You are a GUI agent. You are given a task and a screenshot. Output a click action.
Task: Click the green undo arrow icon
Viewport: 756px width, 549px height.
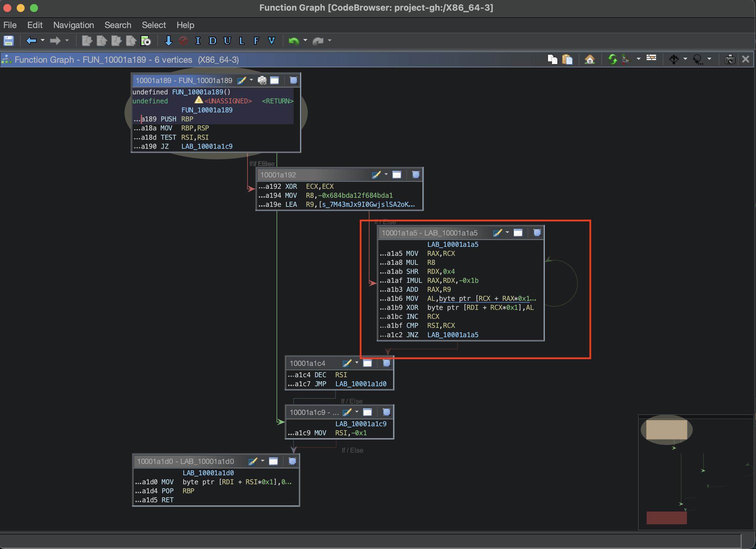[294, 41]
